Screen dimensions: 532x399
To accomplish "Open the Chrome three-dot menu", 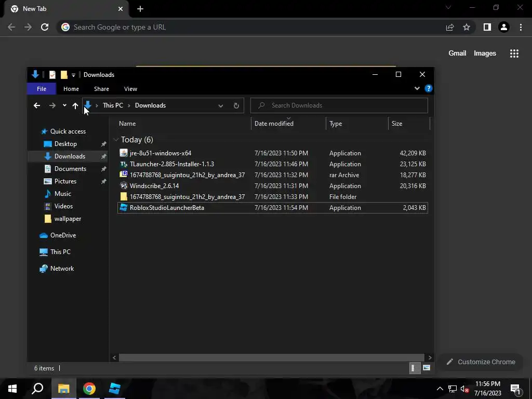I will pyautogui.click(x=521, y=27).
